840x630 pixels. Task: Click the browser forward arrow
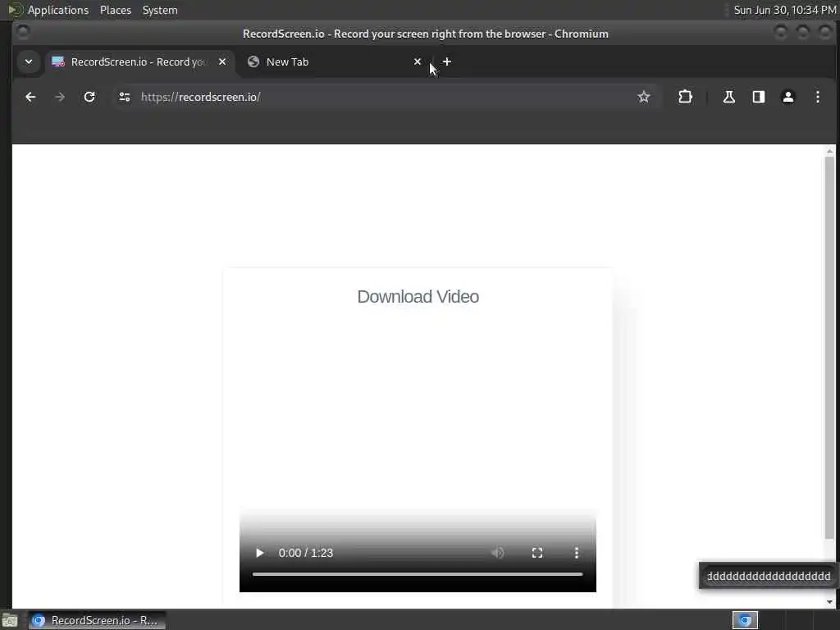tap(60, 97)
